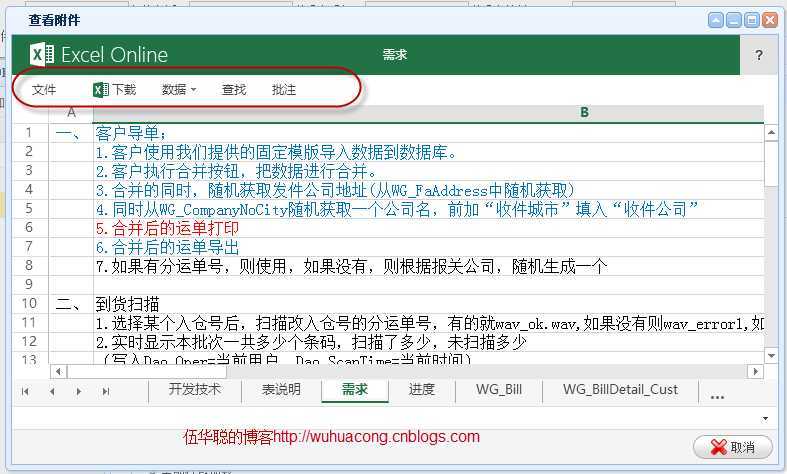
Task: Click the vertical scrollbar up arrow
Action: coord(771,133)
